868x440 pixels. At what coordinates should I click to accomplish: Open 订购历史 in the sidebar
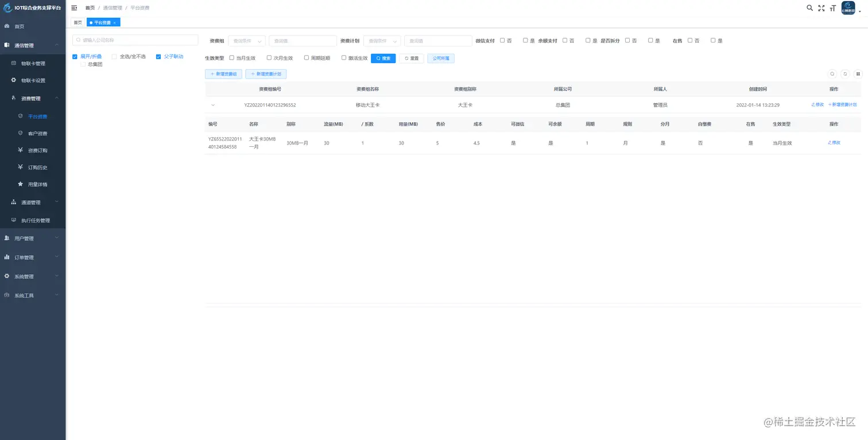33,168
